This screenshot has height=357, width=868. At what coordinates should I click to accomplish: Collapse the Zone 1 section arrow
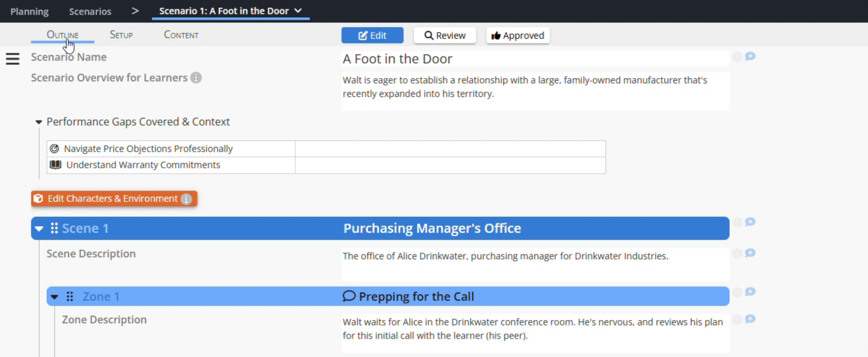pos(55,297)
